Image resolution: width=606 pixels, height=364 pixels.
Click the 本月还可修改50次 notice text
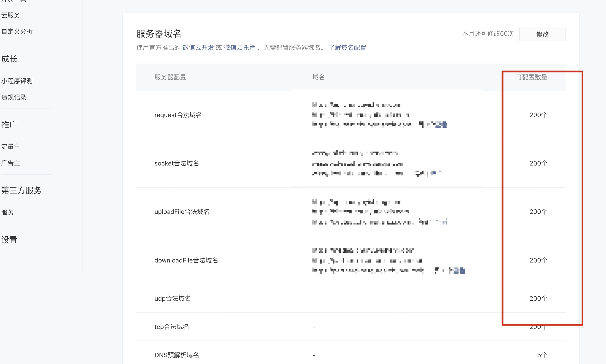pyautogui.click(x=488, y=34)
